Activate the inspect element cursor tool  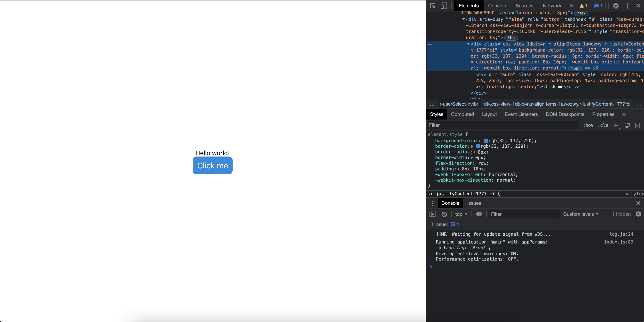(x=432, y=6)
